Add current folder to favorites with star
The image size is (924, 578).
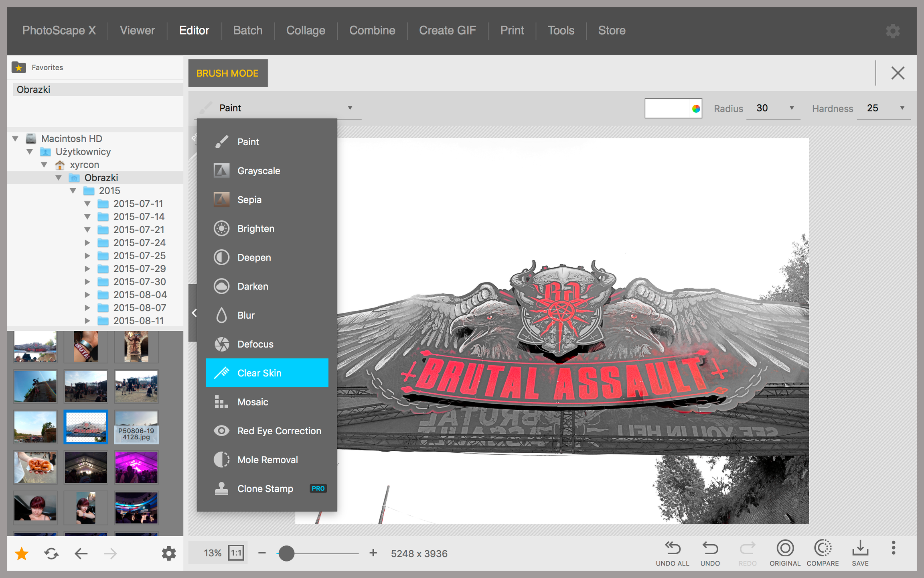(x=22, y=554)
